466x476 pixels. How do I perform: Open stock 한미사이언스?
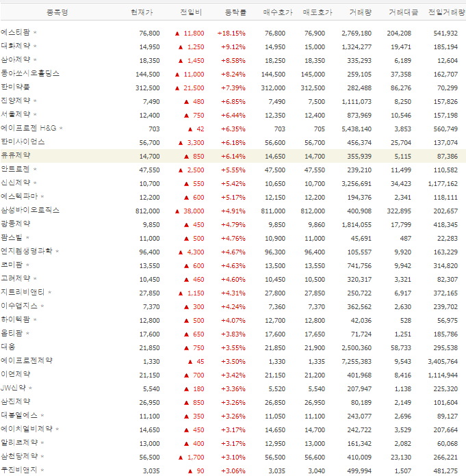point(23,142)
